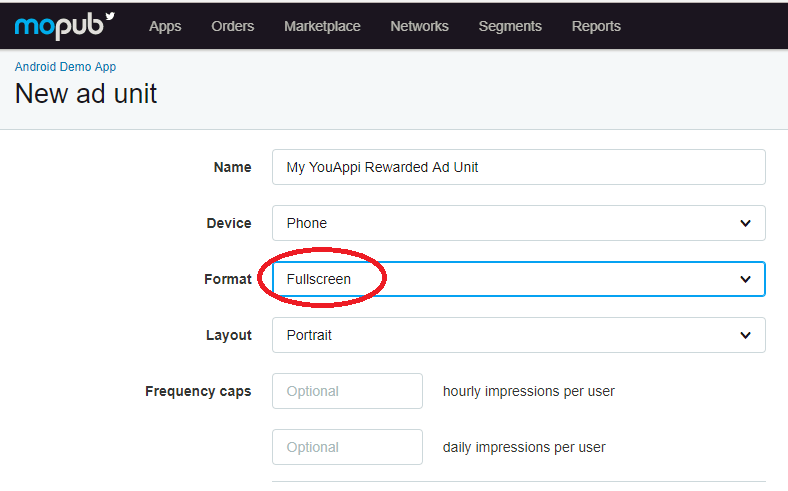Click the chevron arrow on the Layout field
Image resolution: width=788 pixels, height=491 pixels.
[x=745, y=335]
